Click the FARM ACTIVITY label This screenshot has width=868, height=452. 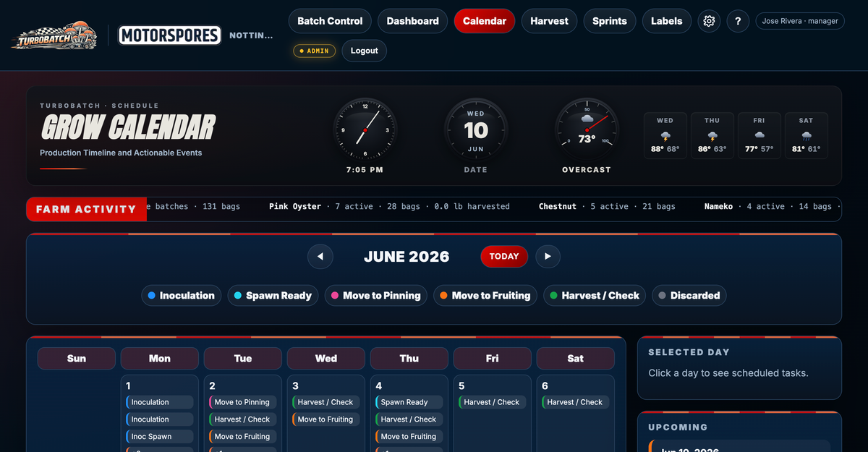86,209
